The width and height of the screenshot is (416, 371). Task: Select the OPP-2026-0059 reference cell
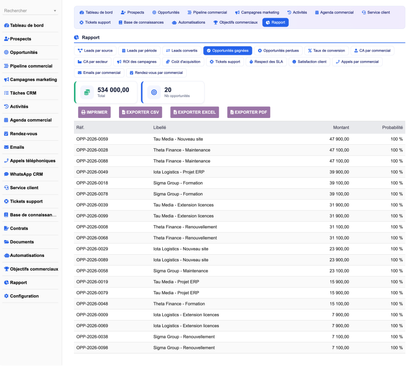pos(92,139)
